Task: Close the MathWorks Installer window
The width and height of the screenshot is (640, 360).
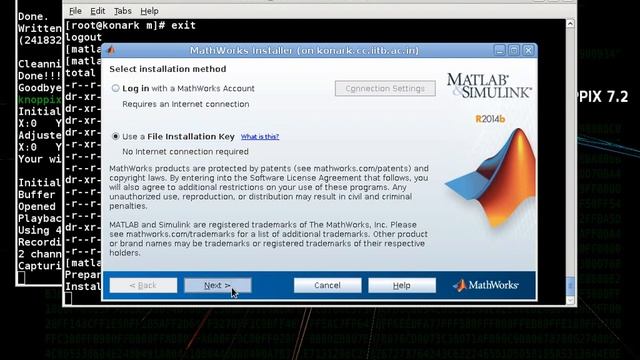Action: [528, 50]
